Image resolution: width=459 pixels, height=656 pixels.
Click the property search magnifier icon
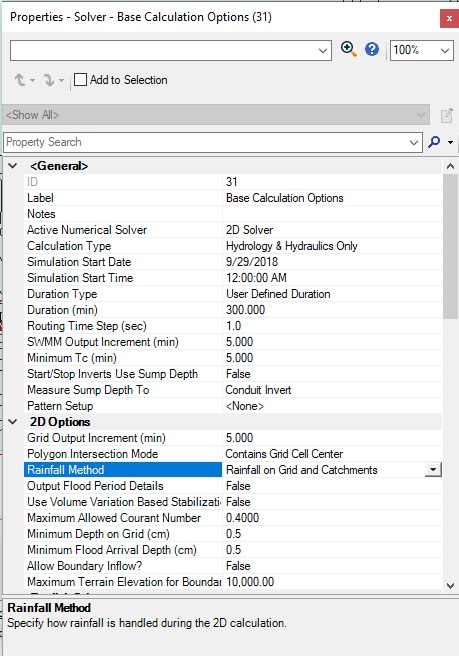coord(434,142)
